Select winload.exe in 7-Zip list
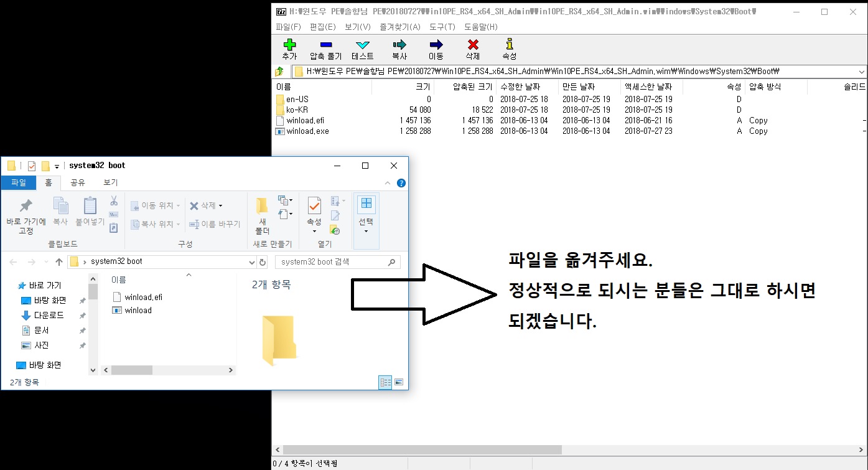This screenshot has width=868, height=470. tap(302, 131)
